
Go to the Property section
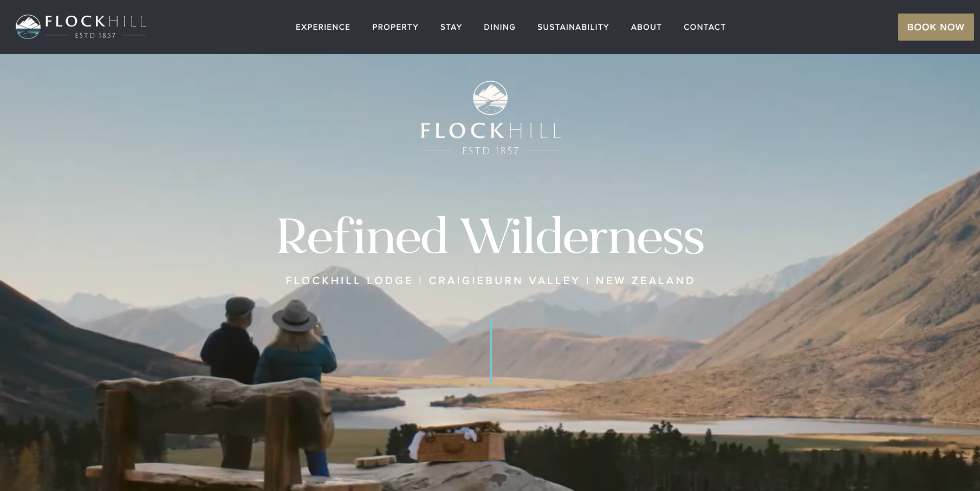tap(395, 27)
